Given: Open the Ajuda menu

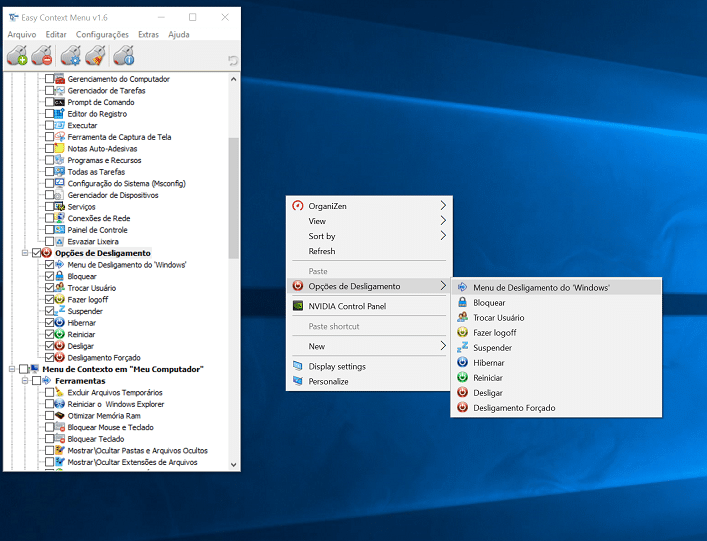Looking at the screenshot, I should click(x=179, y=35).
